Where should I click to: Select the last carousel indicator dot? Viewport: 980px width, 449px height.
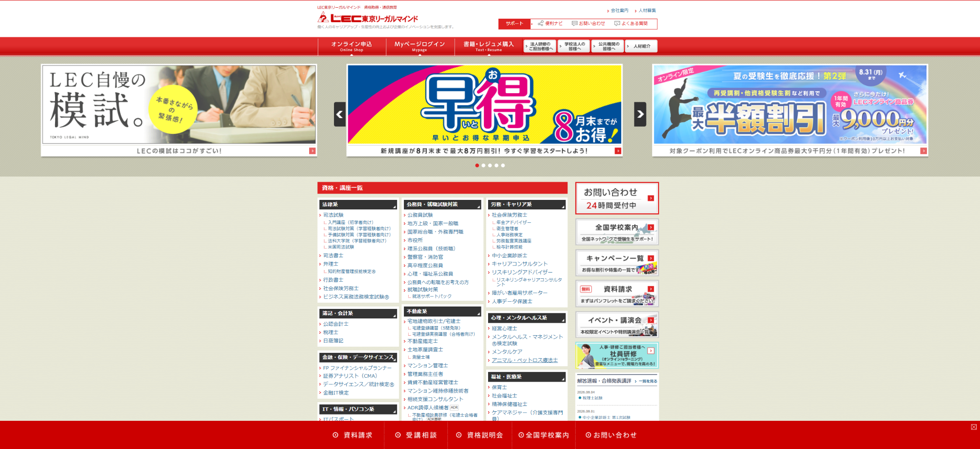(503, 165)
